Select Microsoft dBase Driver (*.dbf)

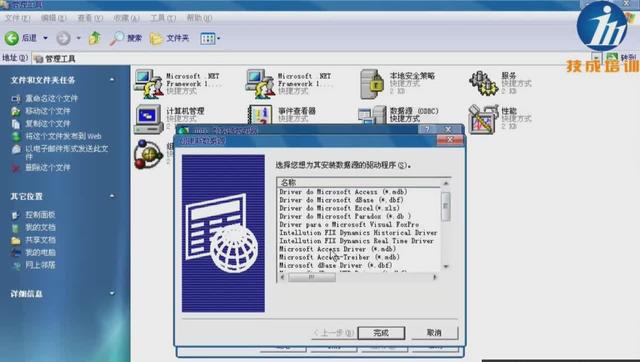(336, 265)
